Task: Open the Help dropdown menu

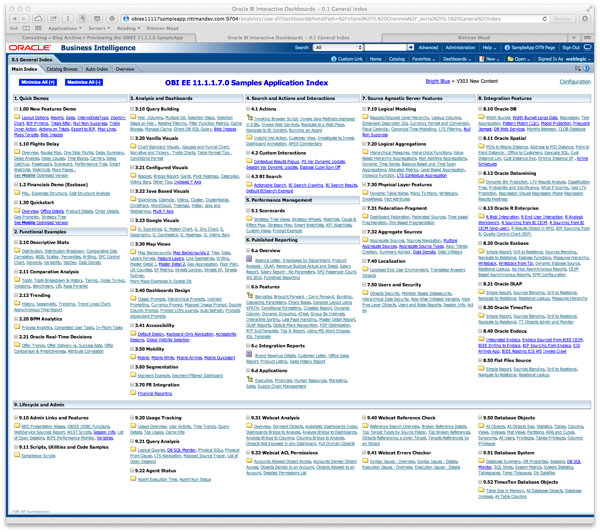Action: pyautogui.click(x=489, y=47)
